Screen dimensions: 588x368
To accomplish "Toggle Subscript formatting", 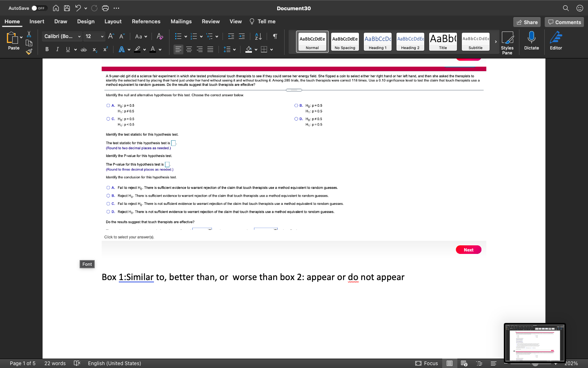I will pos(95,49).
